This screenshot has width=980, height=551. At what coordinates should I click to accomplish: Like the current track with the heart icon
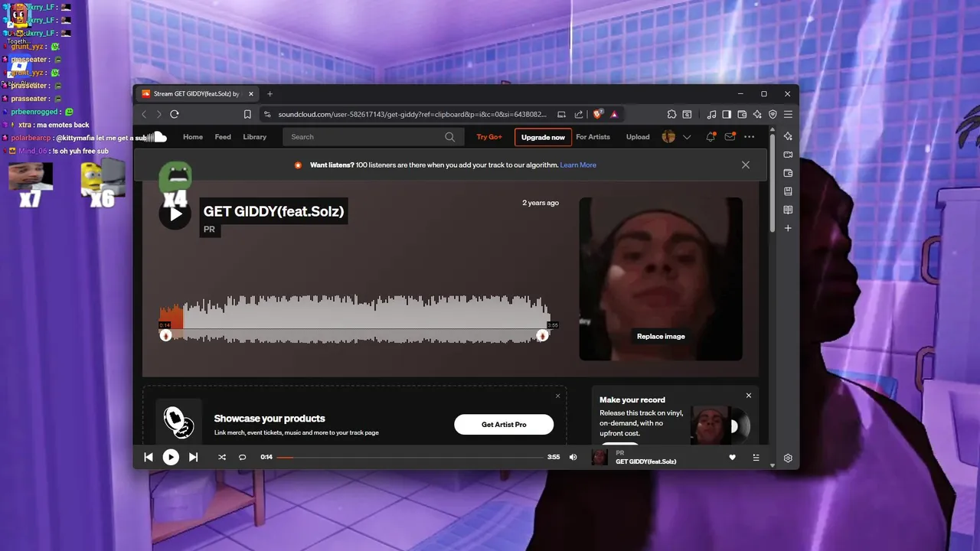[732, 458]
